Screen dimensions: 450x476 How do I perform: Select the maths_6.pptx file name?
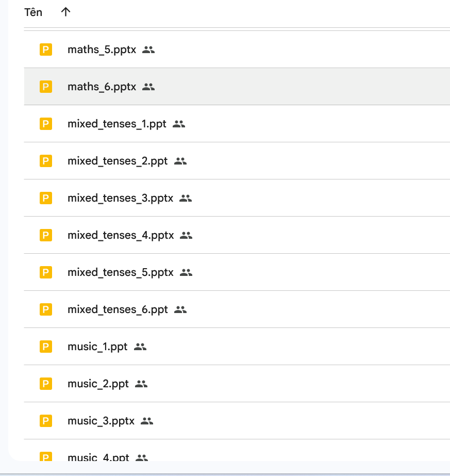102,87
